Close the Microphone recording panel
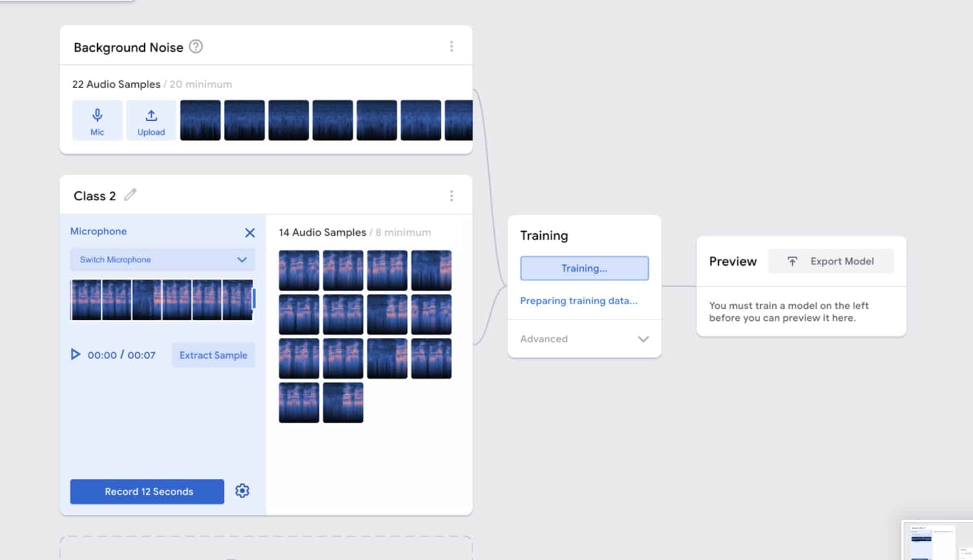This screenshot has height=560, width=973. point(249,233)
